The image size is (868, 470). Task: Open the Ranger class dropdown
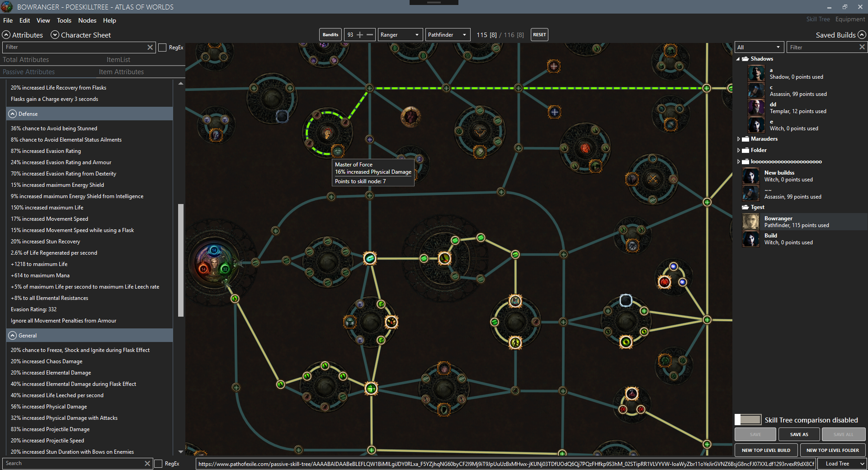(x=400, y=34)
